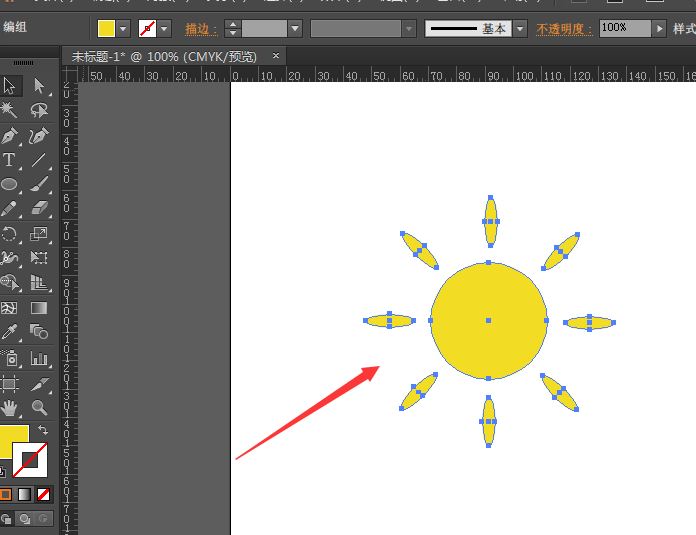The height and width of the screenshot is (535, 696).
Task: Expand the stroke weight dropdown
Action: (x=295, y=29)
